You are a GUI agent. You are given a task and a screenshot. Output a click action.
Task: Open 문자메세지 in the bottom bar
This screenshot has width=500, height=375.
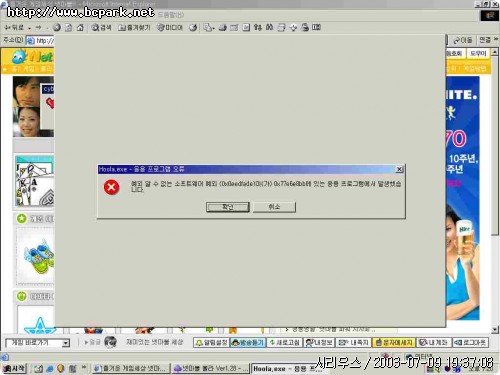point(394,342)
